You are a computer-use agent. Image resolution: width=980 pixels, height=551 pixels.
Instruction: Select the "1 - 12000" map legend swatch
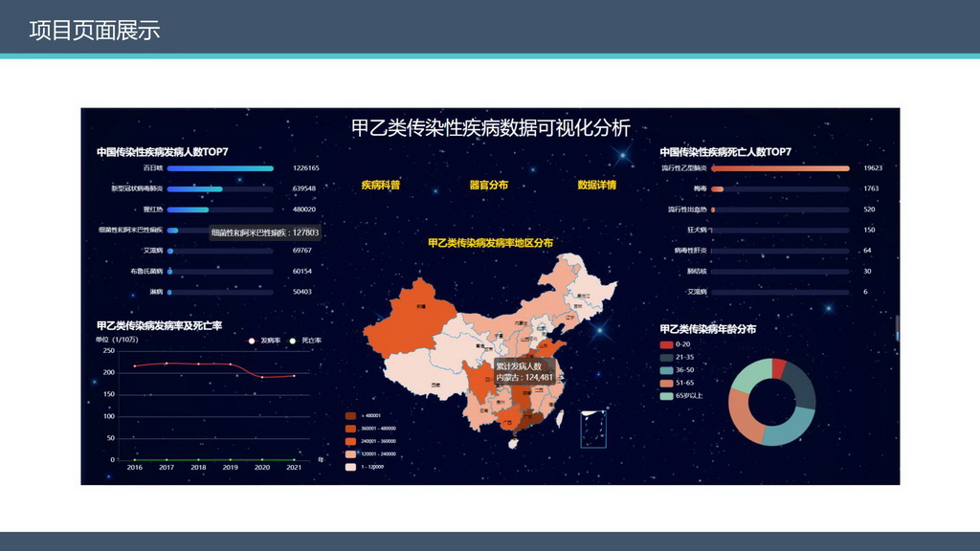click(350, 467)
